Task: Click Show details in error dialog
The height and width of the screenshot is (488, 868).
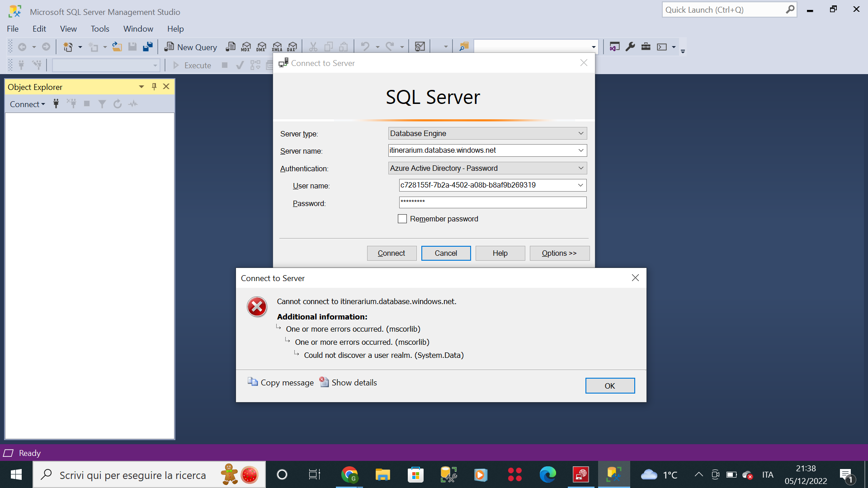Action: pos(348,382)
